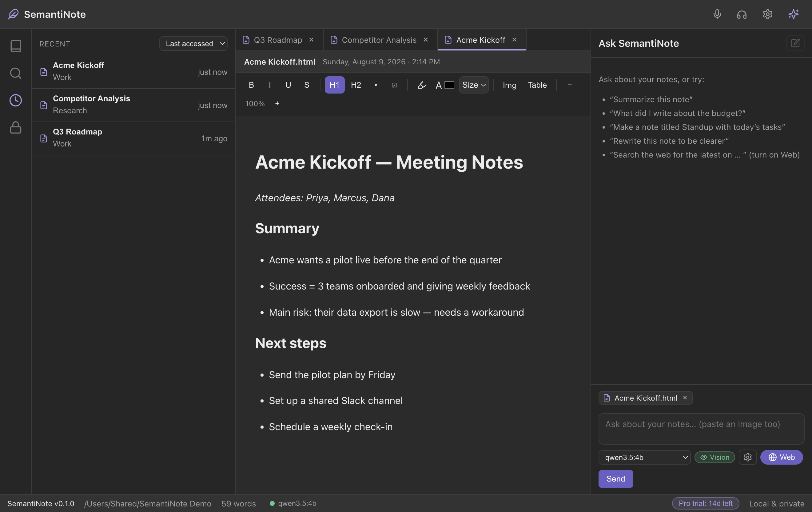Toggle strikethrough formatting
The height and width of the screenshot is (512, 812).
coord(307,85)
